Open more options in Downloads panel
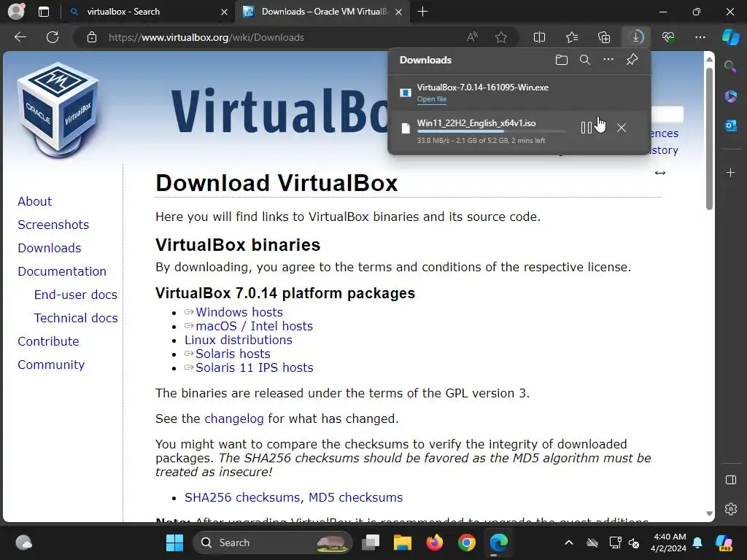Viewport: 747px width, 560px height. tap(608, 60)
